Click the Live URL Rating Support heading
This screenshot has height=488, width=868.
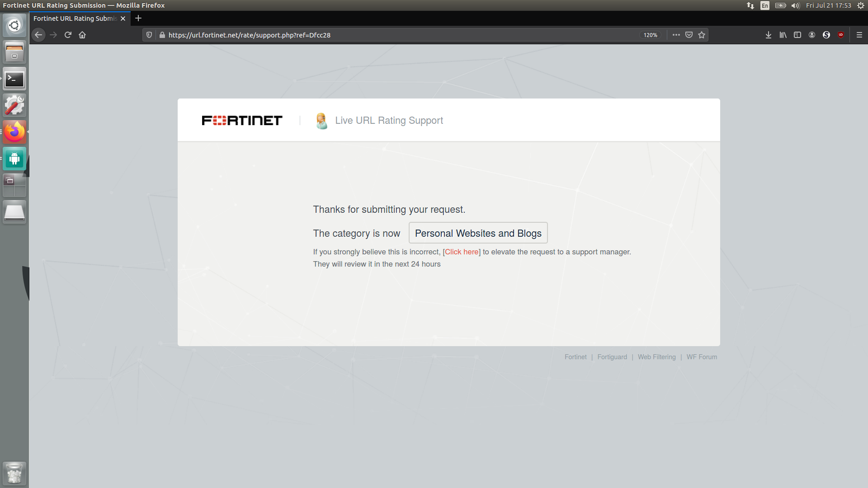[x=389, y=121]
